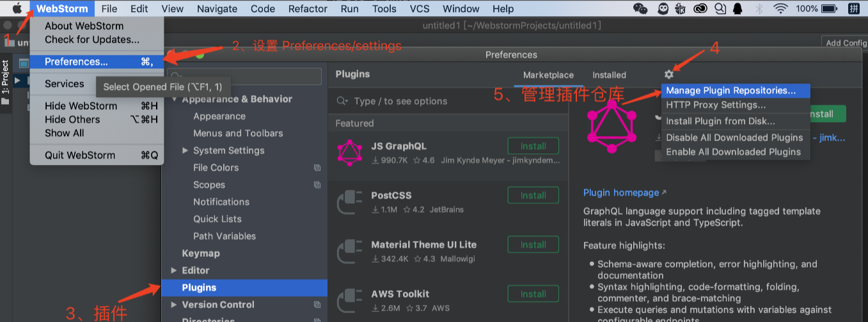The width and height of the screenshot is (868, 322).
Task: Click the Version Control project-level icon
Action: click(317, 305)
